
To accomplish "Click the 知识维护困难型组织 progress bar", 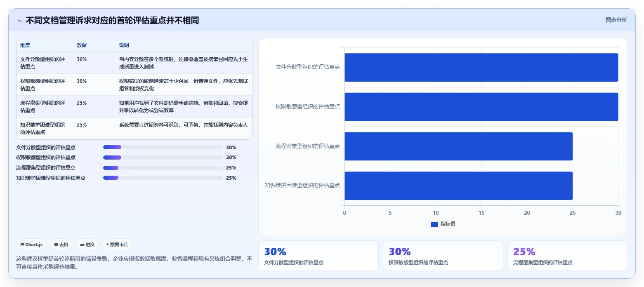I will (x=163, y=178).
